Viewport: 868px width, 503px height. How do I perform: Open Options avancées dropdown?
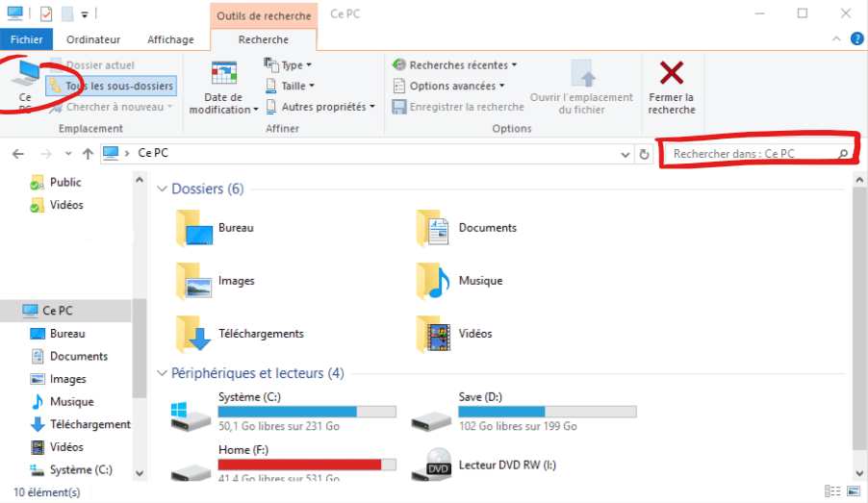[449, 86]
